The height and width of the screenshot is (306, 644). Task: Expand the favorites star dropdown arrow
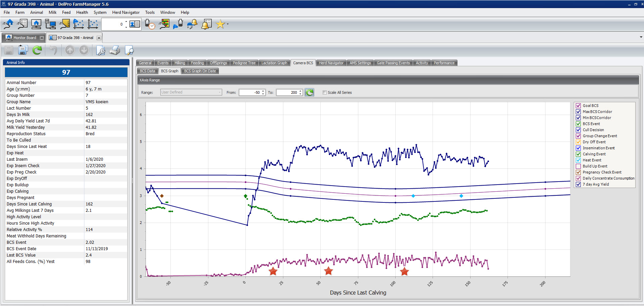pos(228,24)
